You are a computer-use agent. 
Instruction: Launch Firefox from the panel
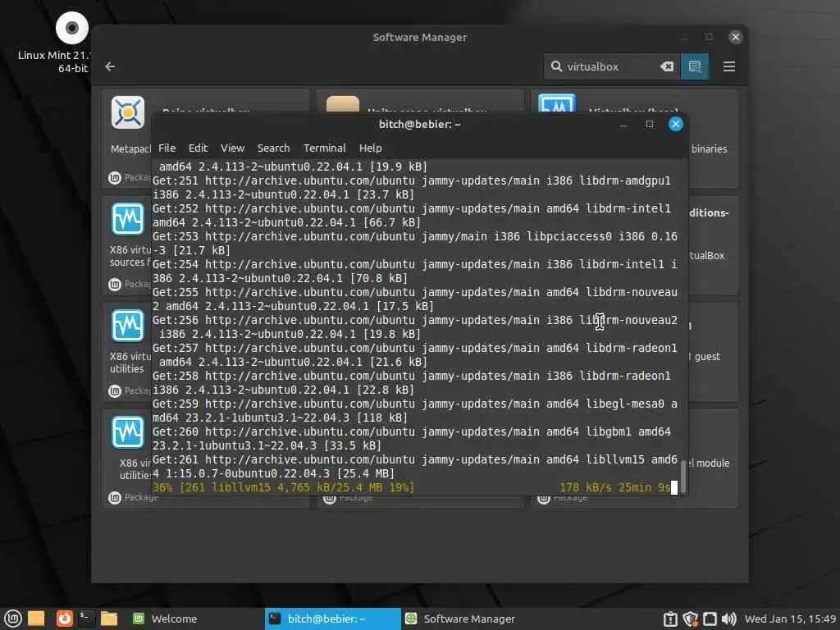[64, 619]
